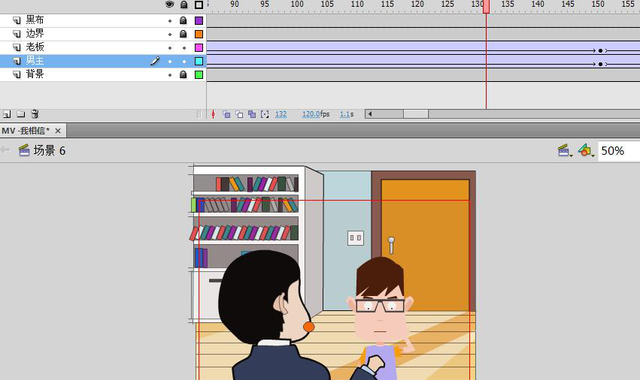Click the layer icon beside 黑布
Image resolution: width=640 pixels, height=380 pixels.
(17, 20)
